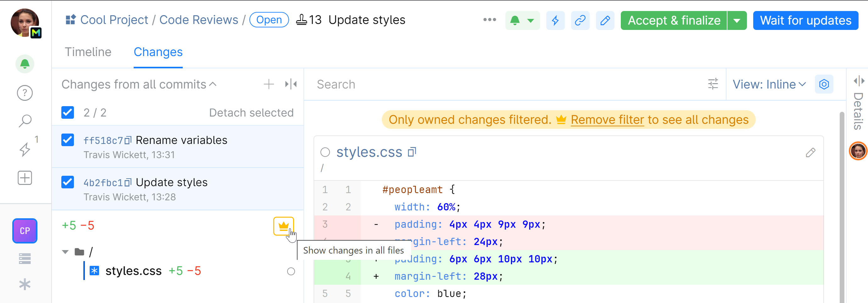The width and height of the screenshot is (868, 303).
Task: Open the stacked list icon in sidebar
Action: point(25,259)
